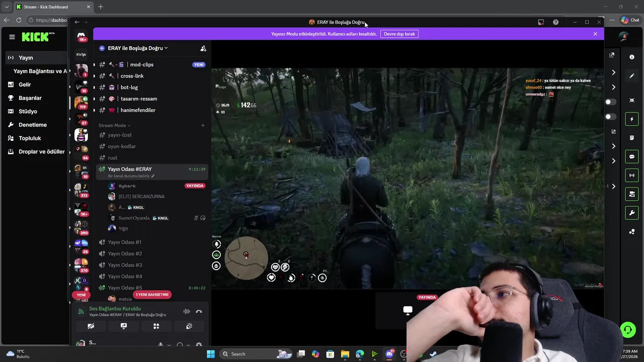
Task: Open Discord user settings gear
Action: pos(199,345)
